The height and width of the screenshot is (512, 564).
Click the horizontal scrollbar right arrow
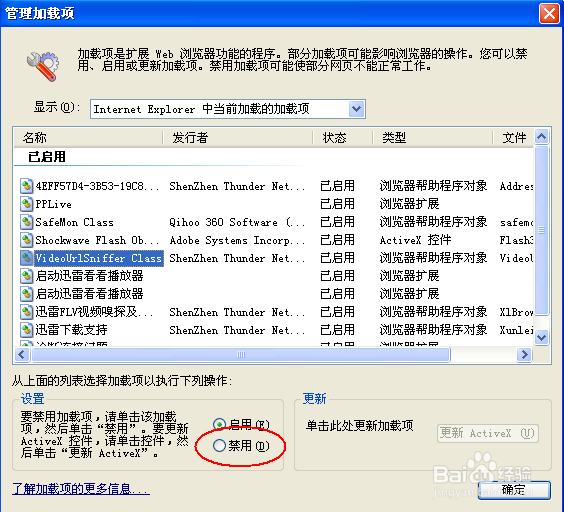(x=524, y=354)
